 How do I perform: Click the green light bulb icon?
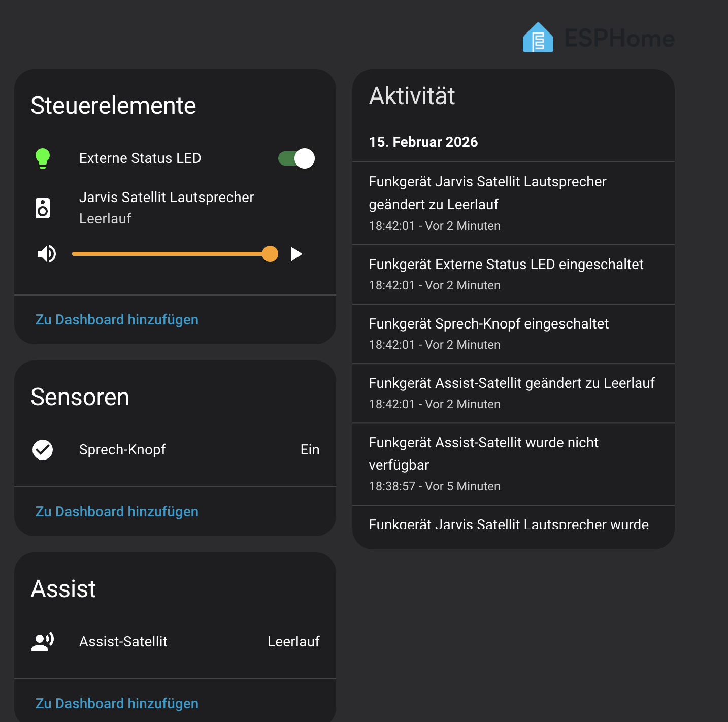(43, 158)
